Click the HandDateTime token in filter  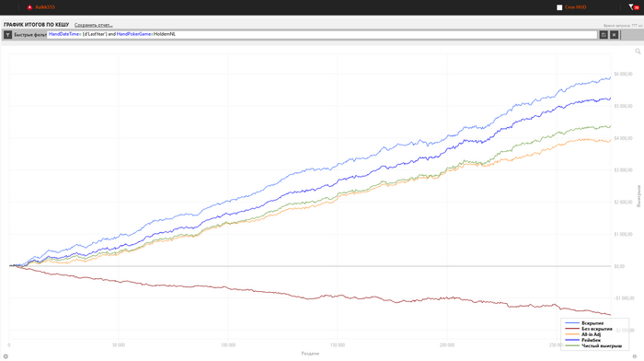[x=63, y=34]
